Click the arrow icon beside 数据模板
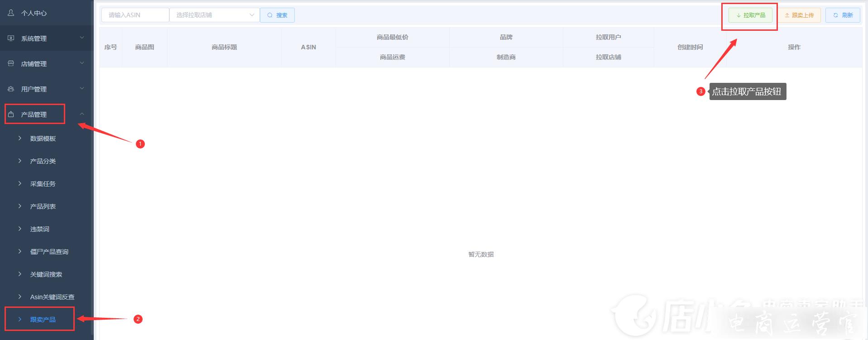The width and height of the screenshot is (868, 340). point(20,138)
